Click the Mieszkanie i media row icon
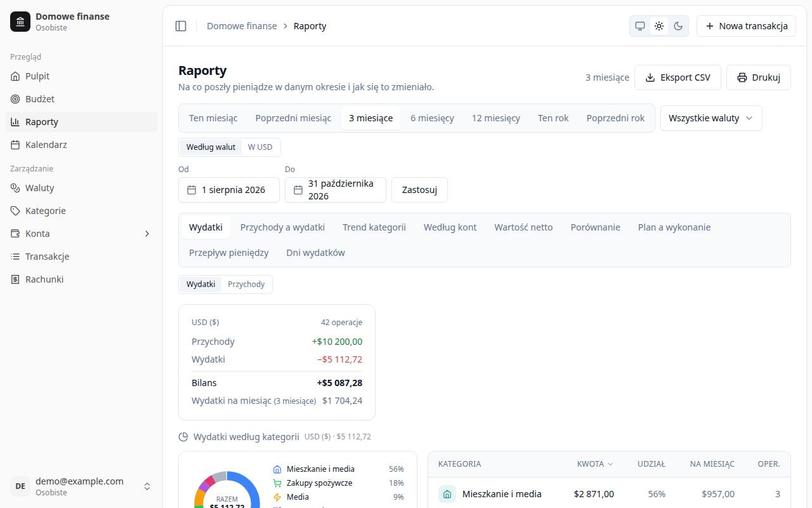Viewport: 812px width, 508px height. [447, 494]
